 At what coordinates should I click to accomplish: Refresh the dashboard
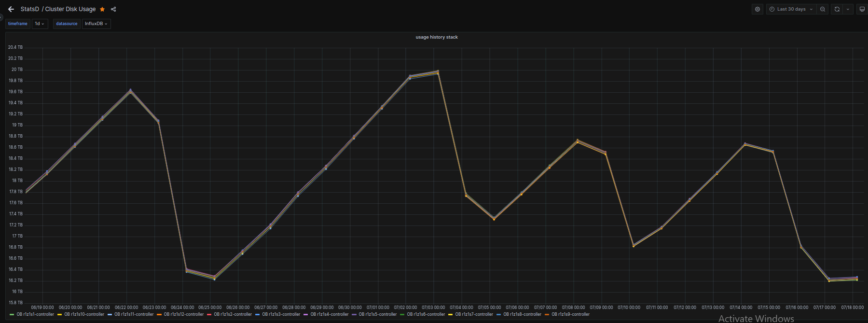(x=837, y=9)
